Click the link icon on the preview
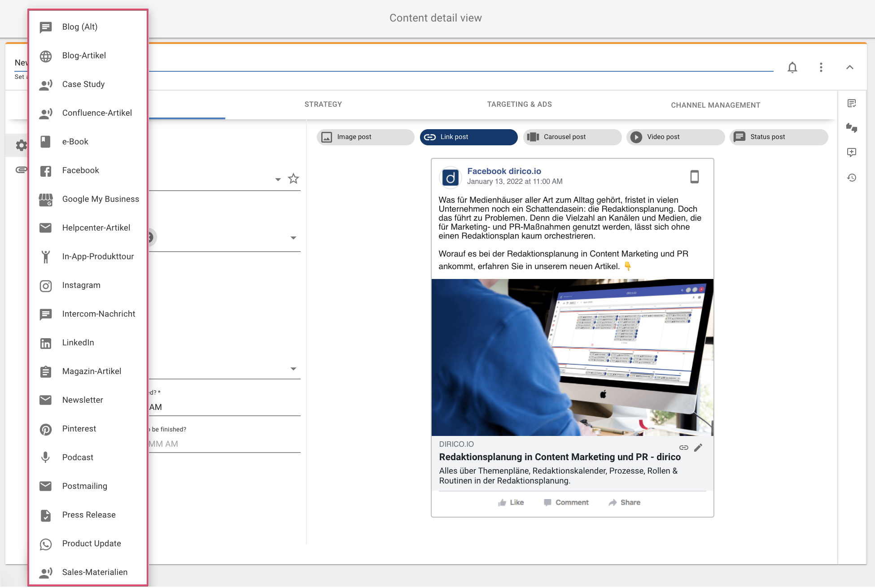The image size is (875, 588). 684,448
